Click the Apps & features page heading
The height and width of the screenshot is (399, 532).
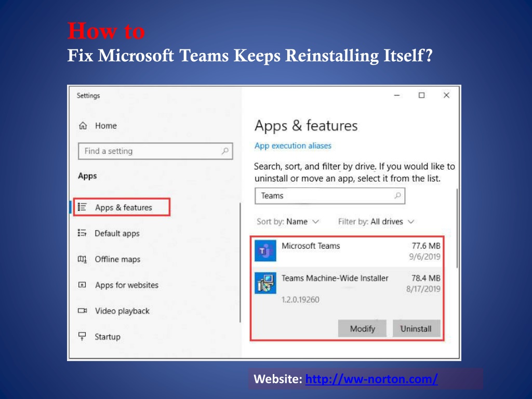tap(306, 126)
